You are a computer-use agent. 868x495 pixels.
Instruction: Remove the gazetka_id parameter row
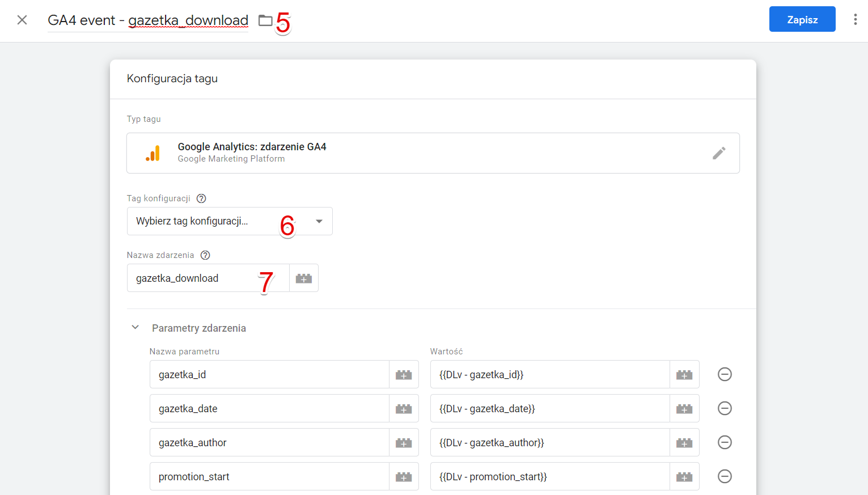pyautogui.click(x=725, y=374)
